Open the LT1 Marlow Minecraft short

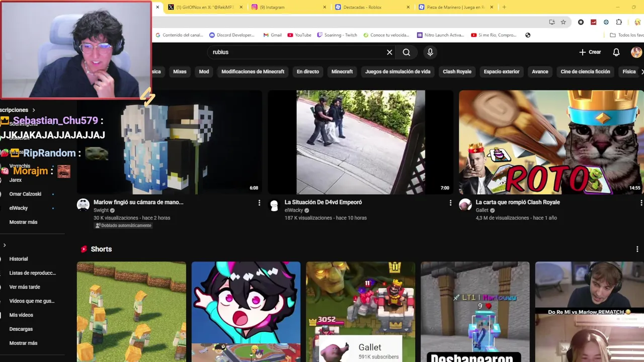point(475,312)
